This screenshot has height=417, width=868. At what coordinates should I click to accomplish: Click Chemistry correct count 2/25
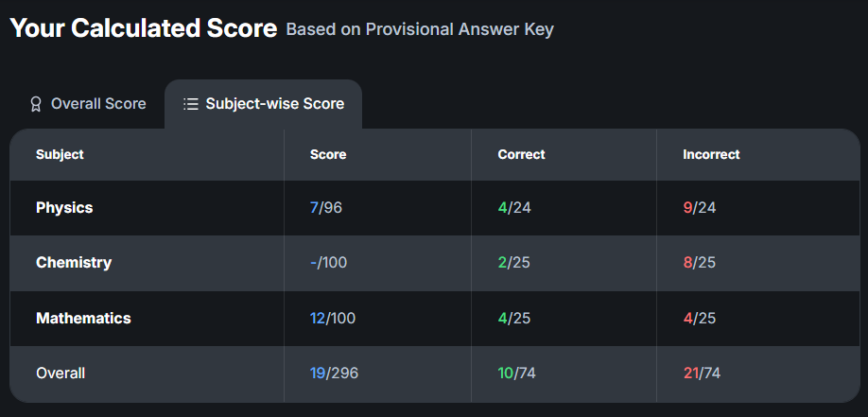pos(514,263)
